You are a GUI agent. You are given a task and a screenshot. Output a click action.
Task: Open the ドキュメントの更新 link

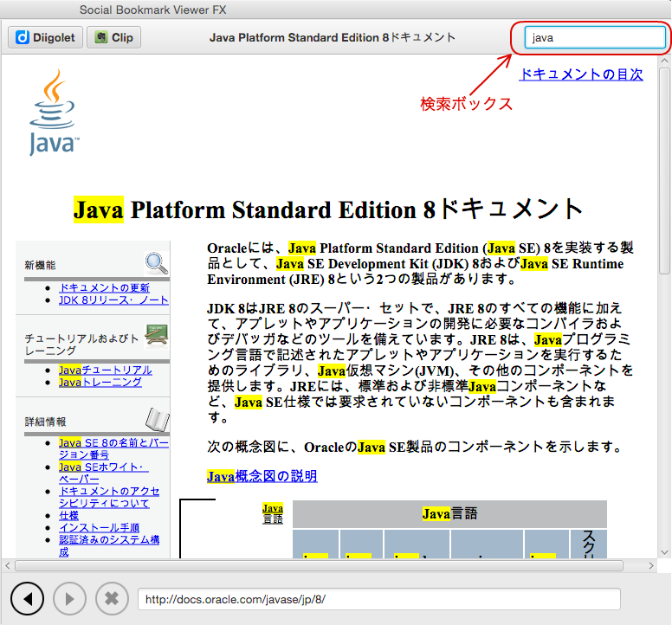click(104, 287)
